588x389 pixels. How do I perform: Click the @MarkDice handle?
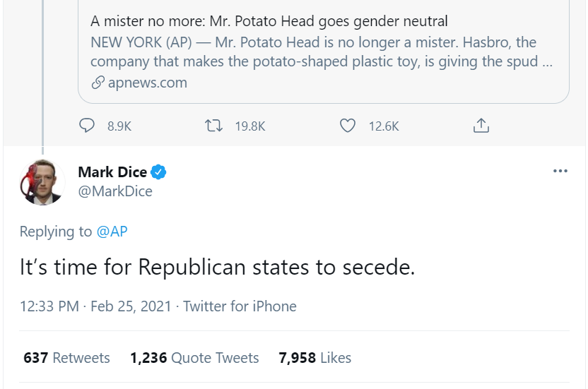click(x=115, y=191)
